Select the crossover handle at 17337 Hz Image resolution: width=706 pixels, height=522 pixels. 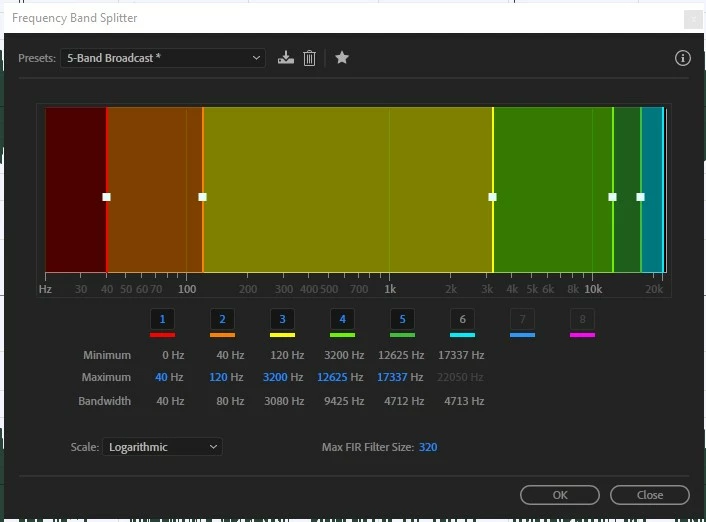(640, 197)
